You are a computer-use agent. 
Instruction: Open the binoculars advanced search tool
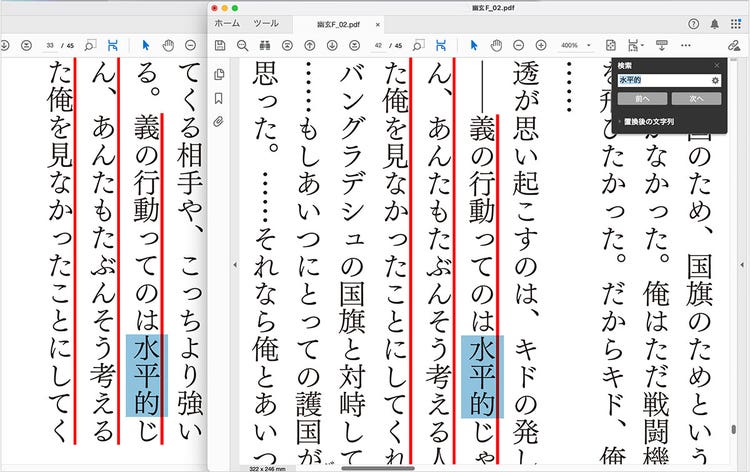pos(265,45)
